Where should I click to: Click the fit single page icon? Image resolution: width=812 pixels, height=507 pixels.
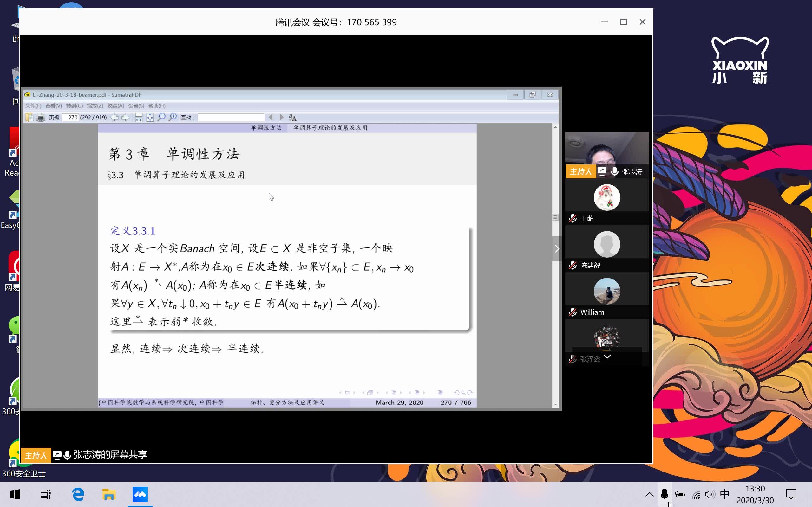150,117
